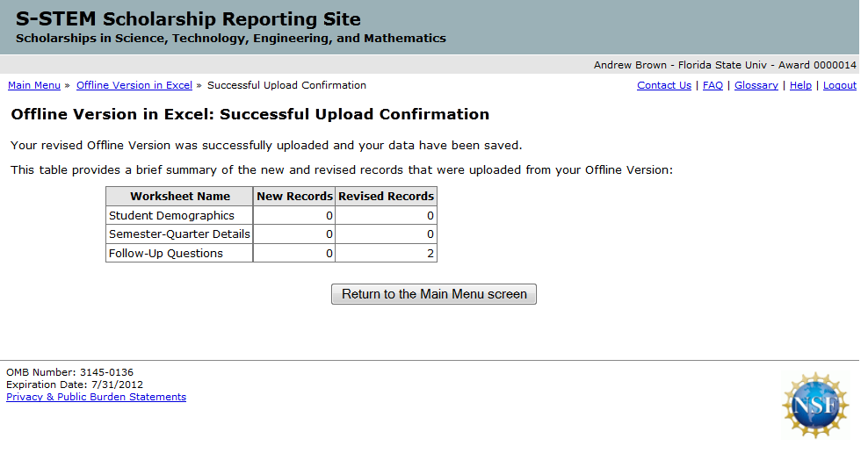Click the Successful Upload Confirmation breadcrumb text

[x=286, y=85]
